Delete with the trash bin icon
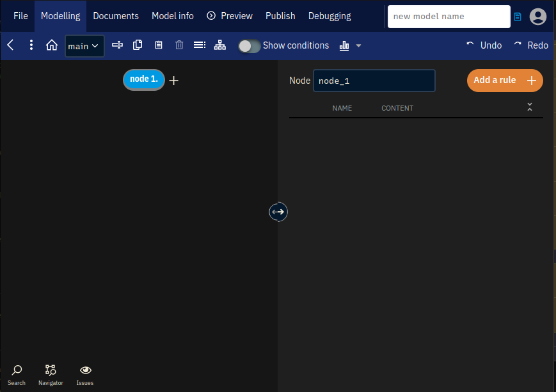This screenshot has height=392, width=556. pyautogui.click(x=179, y=45)
